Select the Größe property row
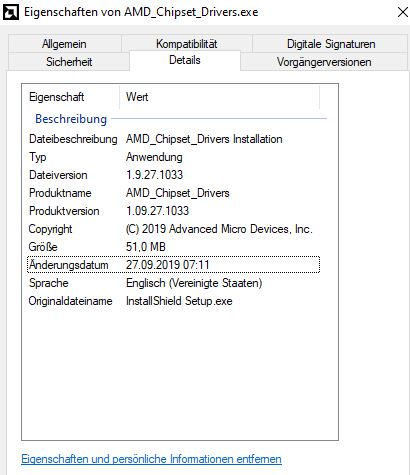The image size is (410, 475). click(x=173, y=247)
